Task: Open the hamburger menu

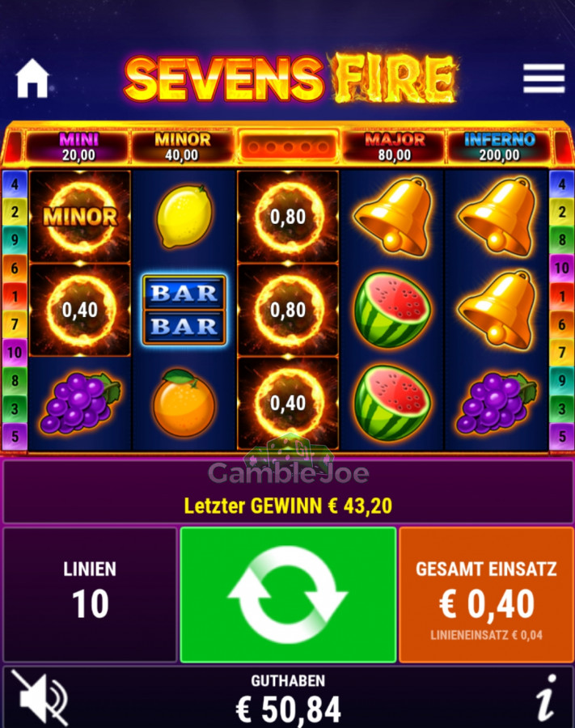Action: coord(544,78)
